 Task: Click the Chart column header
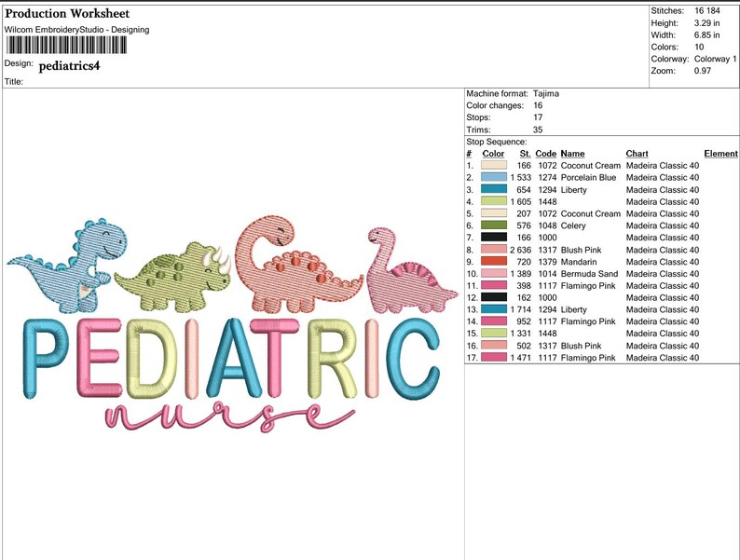pyautogui.click(x=637, y=154)
